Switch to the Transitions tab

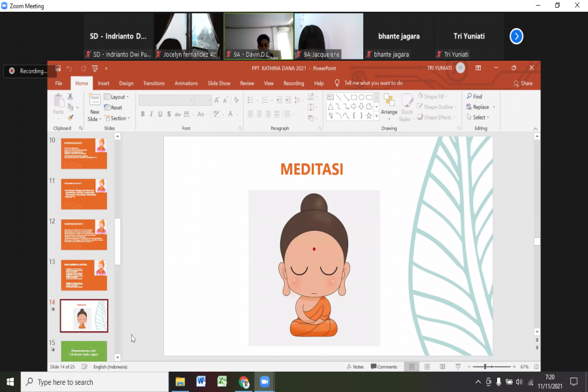point(154,84)
